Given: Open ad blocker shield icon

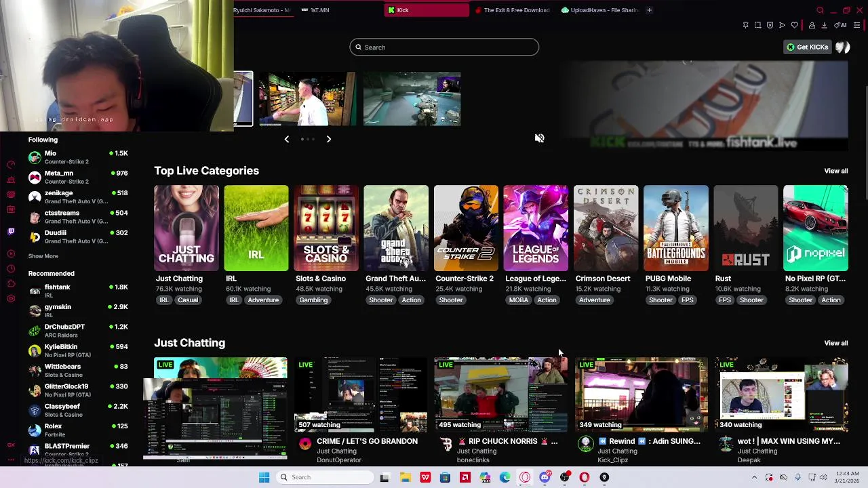Looking at the screenshot, I should click(770, 25).
